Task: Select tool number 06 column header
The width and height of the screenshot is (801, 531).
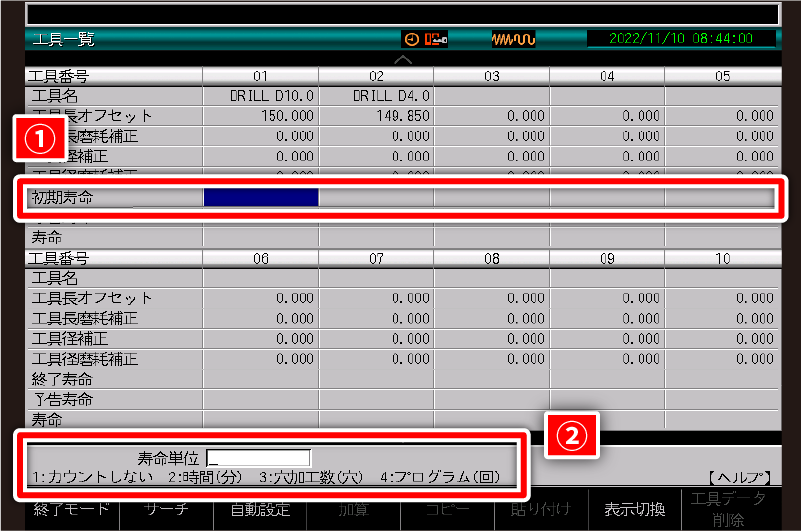Action: [260, 258]
